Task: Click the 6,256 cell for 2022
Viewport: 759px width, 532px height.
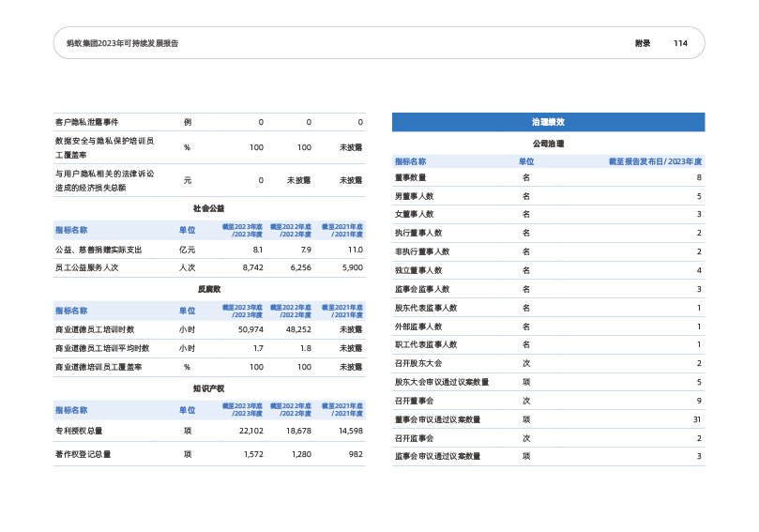Action: point(298,267)
